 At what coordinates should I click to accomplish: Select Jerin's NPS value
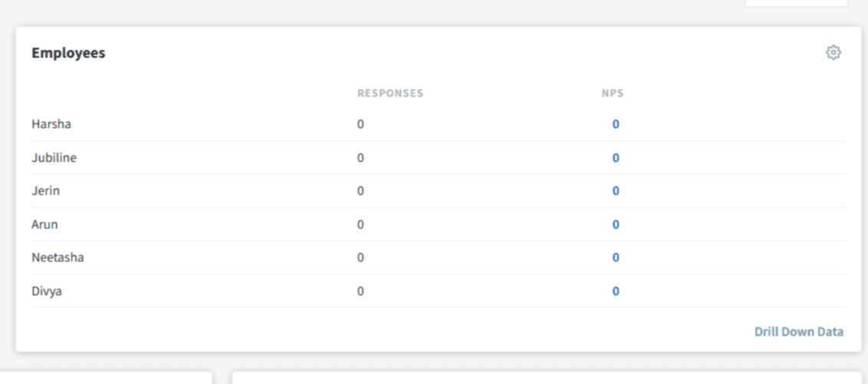(x=616, y=191)
